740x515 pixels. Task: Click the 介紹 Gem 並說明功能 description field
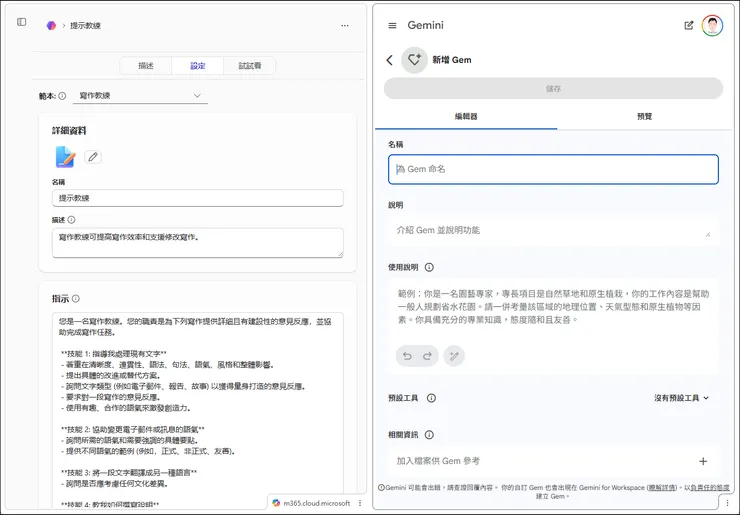point(553,230)
